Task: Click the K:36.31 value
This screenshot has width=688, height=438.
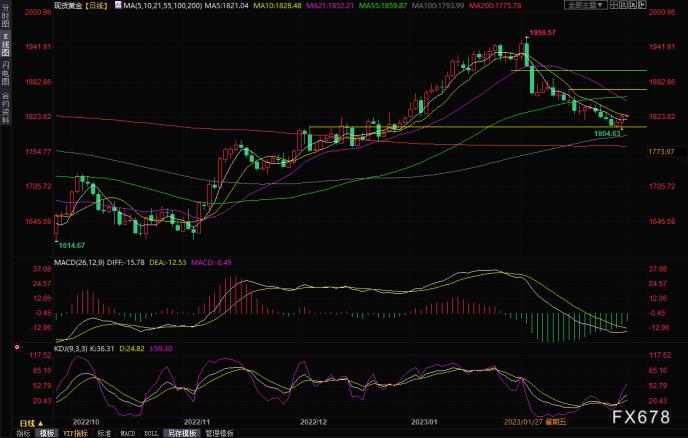Action: 102,348
